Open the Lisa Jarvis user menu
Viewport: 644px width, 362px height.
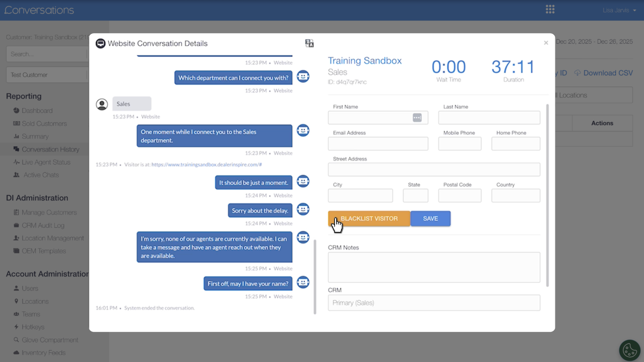tap(619, 10)
